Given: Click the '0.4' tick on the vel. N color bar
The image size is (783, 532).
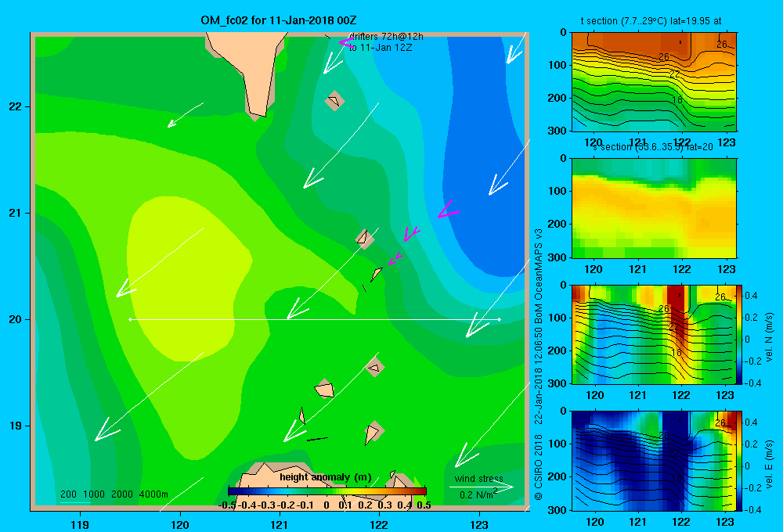Looking at the screenshot, I should pyautogui.click(x=751, y=296).
